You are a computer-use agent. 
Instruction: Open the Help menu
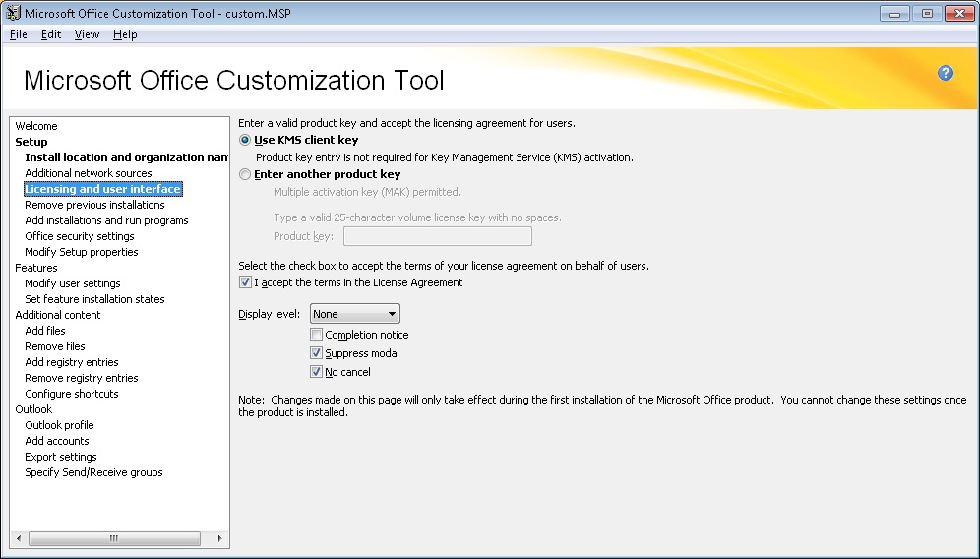pos(125,34)
